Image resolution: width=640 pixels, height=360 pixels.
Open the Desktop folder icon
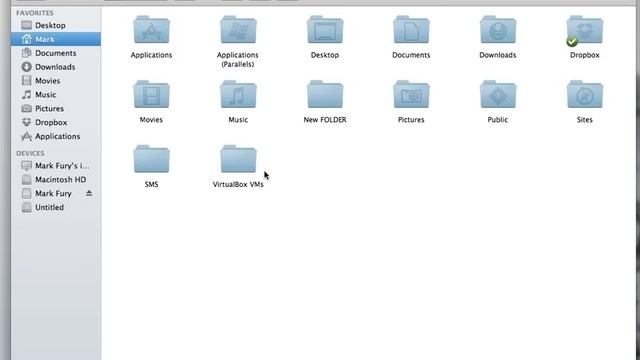[325, 30]
